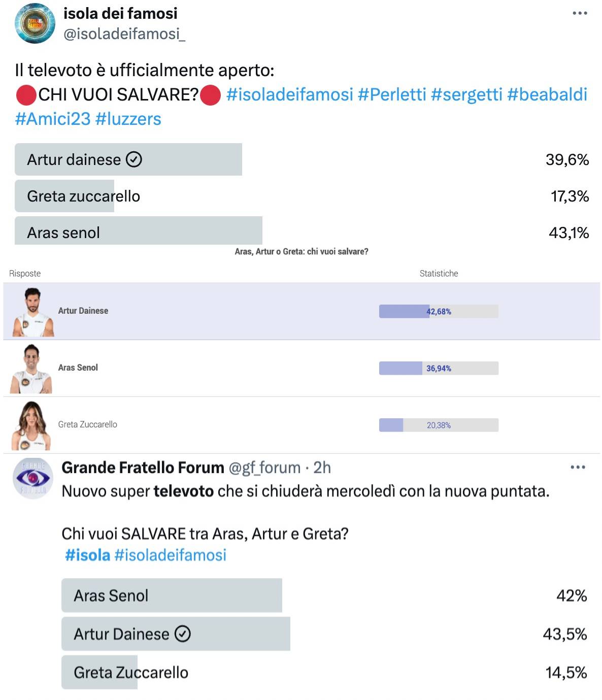Open the #isola hashtag in forum tweet
The image size is (602, 700).
[x=87, y=555]
